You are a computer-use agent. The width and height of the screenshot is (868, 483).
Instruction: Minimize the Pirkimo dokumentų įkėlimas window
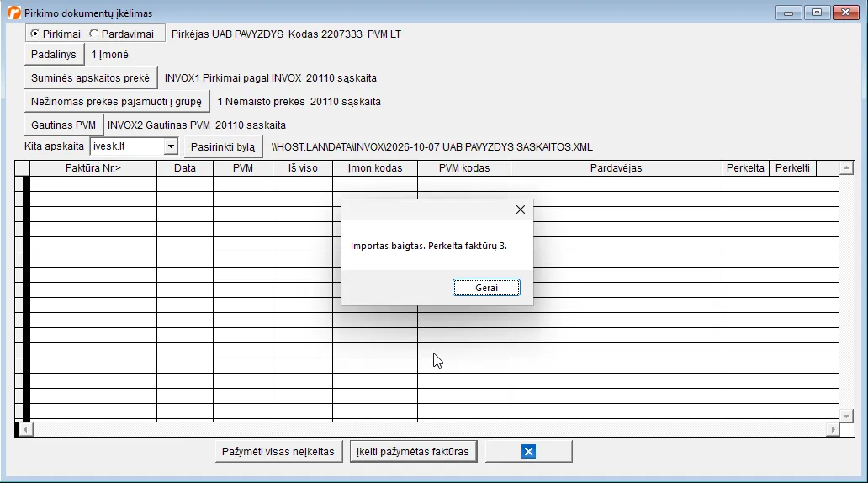click(x=788, y=12)
